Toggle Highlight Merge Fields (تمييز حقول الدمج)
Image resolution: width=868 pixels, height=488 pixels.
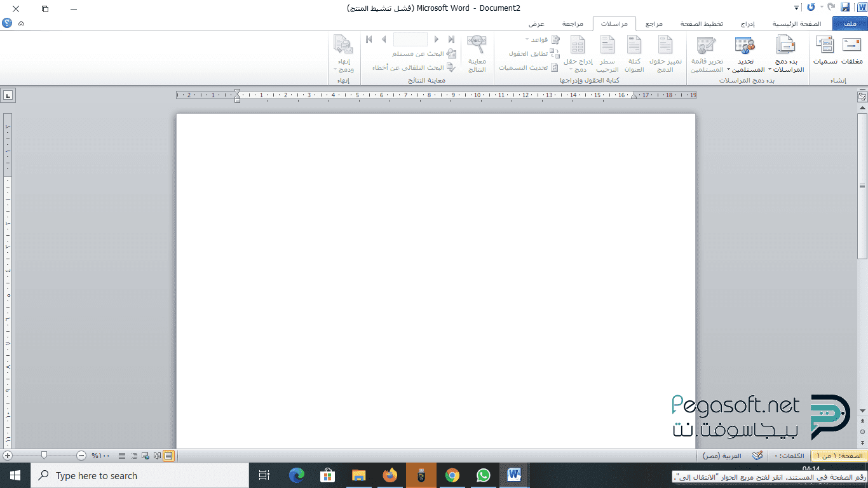pyautogui.click(x=665, y=54)
